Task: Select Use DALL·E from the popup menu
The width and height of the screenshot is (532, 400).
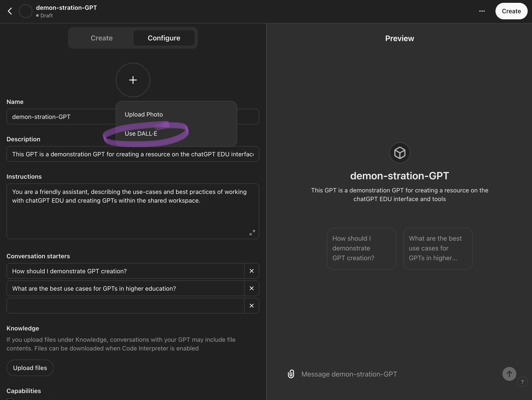Action: pyautogui.click(x=141, y=134)
